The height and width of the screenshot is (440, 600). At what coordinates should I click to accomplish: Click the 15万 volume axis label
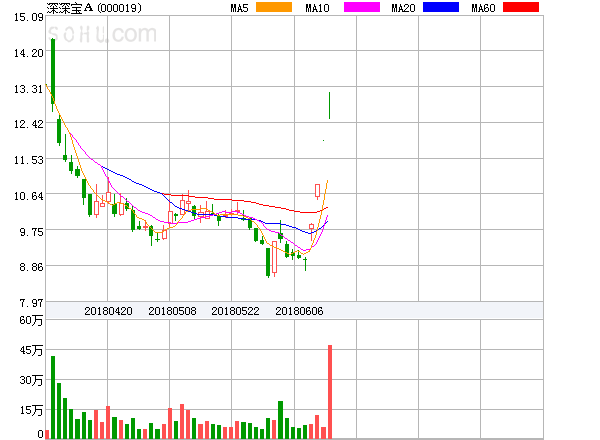tap(31, 410)
